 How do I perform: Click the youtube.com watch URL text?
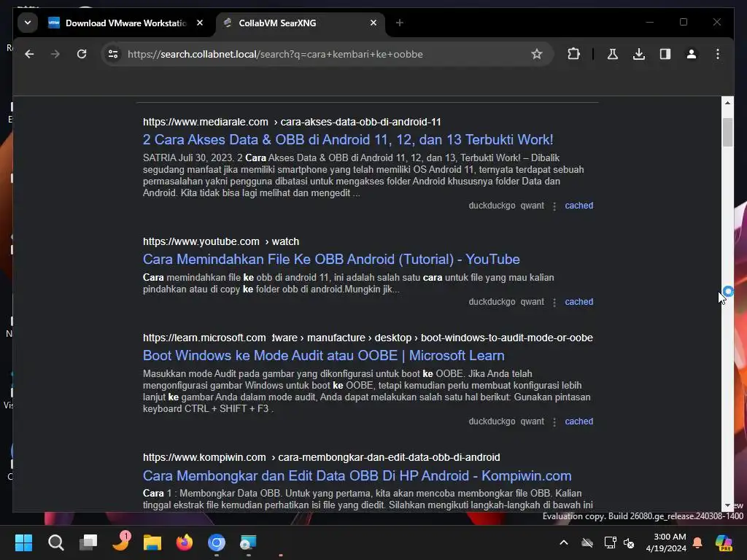click(x=221, y=241)
